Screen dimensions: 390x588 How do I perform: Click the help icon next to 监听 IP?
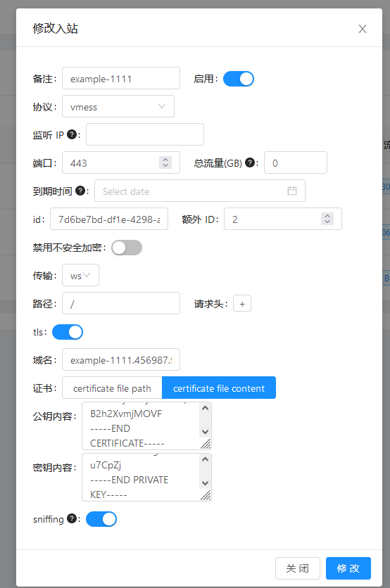coord(72,134)
